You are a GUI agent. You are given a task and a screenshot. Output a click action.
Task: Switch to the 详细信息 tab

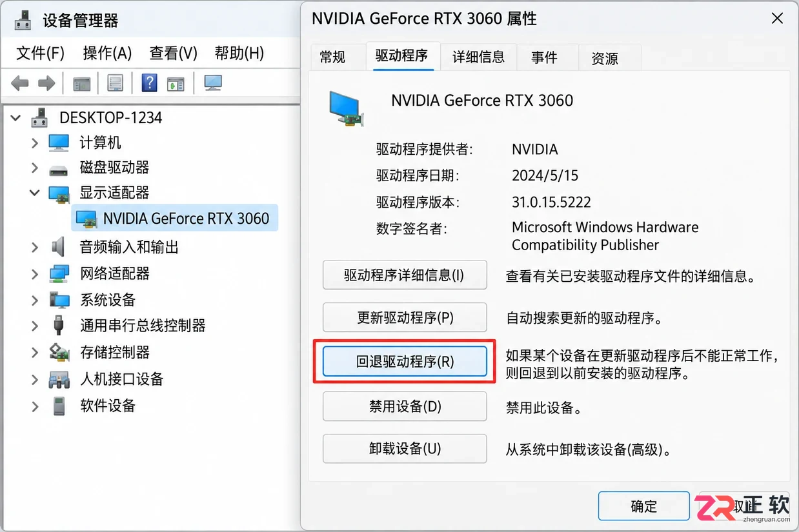pos(478,57)
